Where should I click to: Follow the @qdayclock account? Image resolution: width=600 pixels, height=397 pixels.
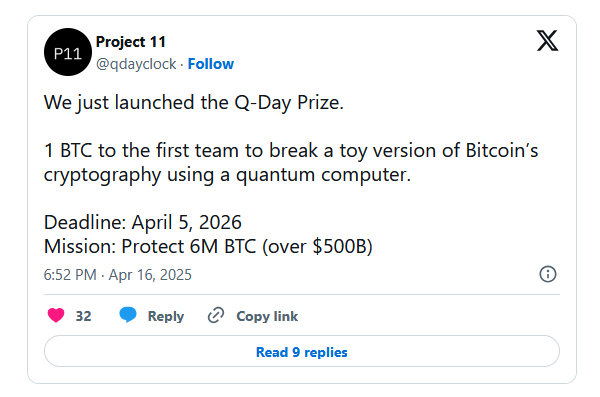pyautogui.click(x=210, y=64)
